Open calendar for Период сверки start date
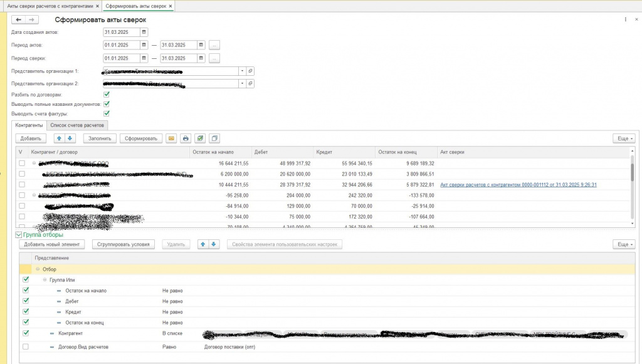This screenshot has height=364, width=642. 144,58
